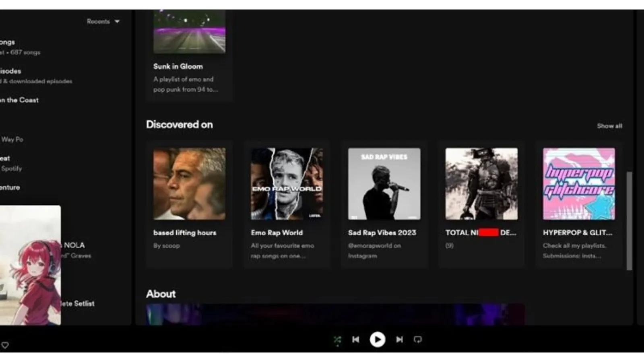
Task: Show all Discovered on playlists
Action: [x=609, y=126]
